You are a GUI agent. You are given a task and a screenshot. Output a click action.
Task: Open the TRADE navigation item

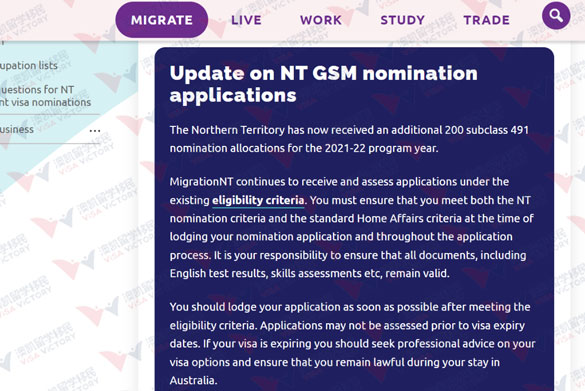pos(487,20)
